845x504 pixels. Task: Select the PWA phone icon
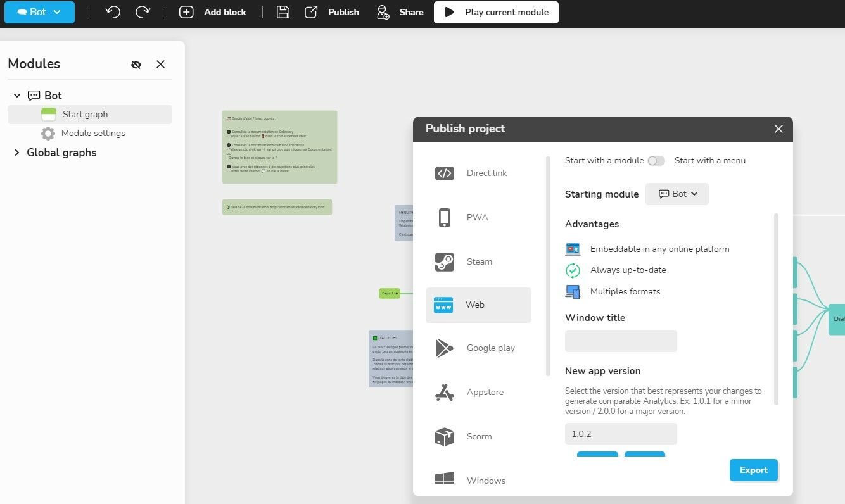point(445,217)
